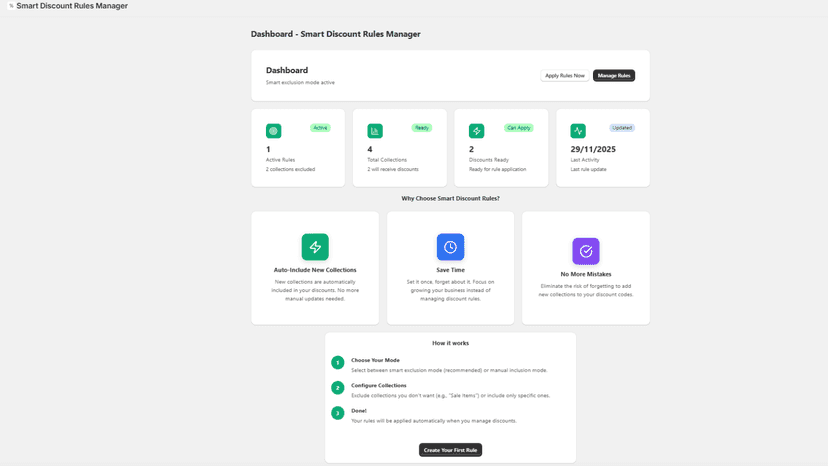Click the 'Discounts Ready' label
Image resolution: width=828 pixels, height=466 pixels.
488,160
